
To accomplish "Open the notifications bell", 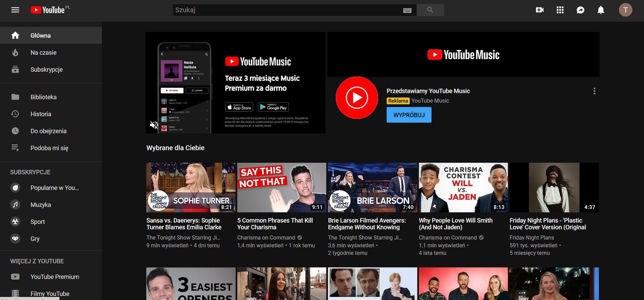I will (601, 10).
